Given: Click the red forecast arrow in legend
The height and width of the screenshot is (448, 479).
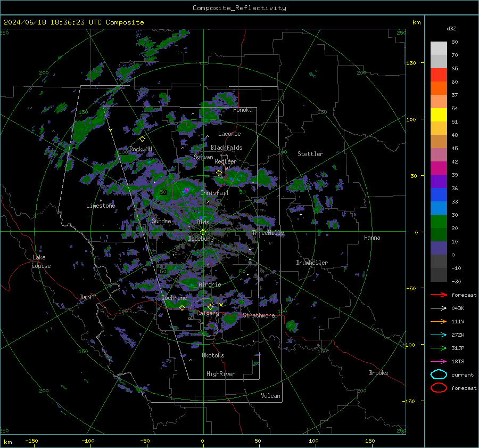Looking at the screenshot, I should (439, 295).
